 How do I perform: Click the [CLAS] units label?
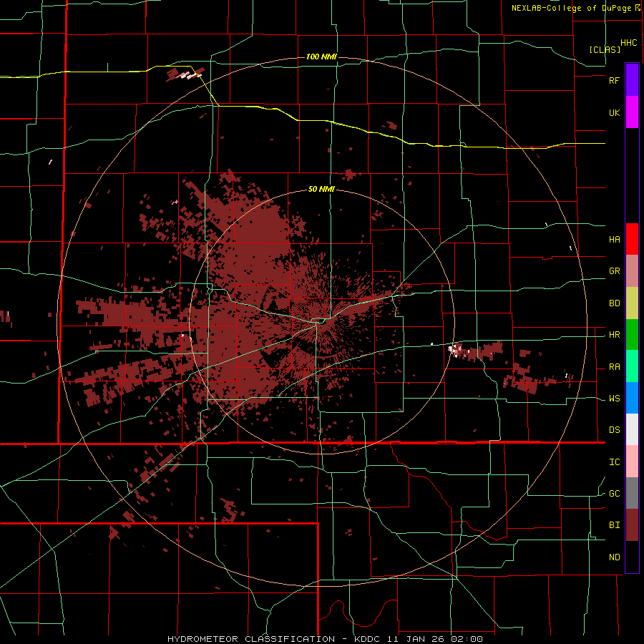pos(605,49)
